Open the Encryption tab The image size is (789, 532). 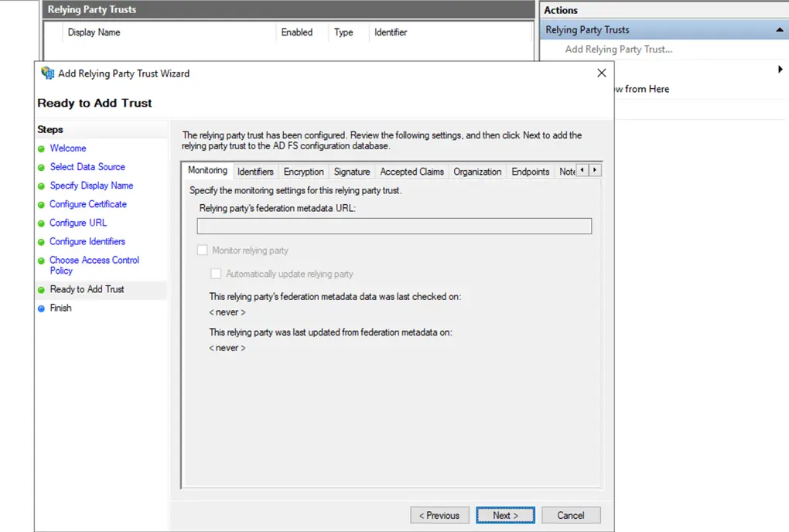pos(303,172)
